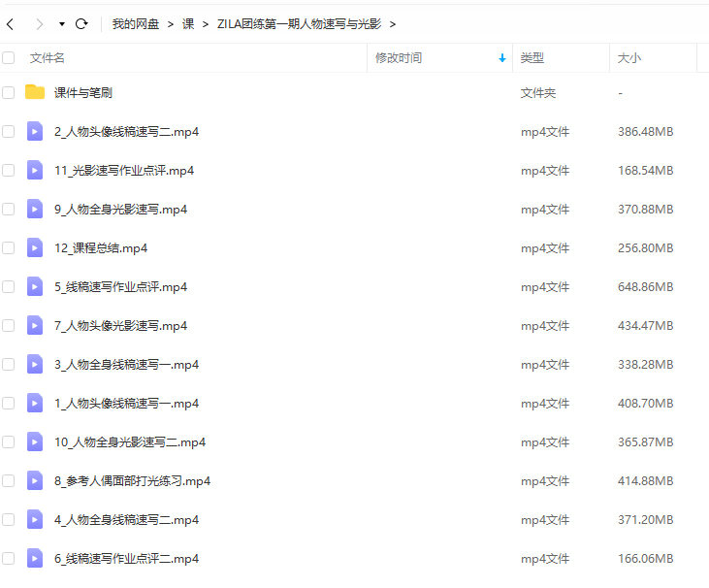
Task: Click the forward navigation arrow
Action: [x=39, y=23]
